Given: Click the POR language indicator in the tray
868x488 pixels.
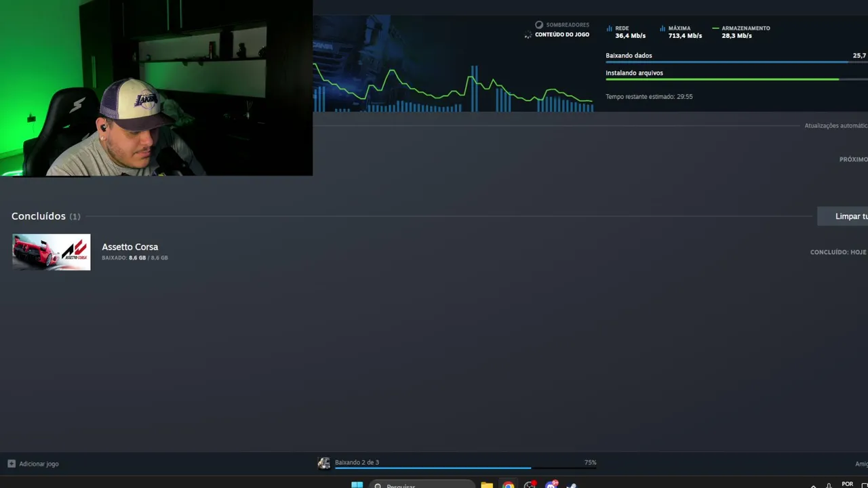Looking at the screenshot, I should tap(847, 484).
